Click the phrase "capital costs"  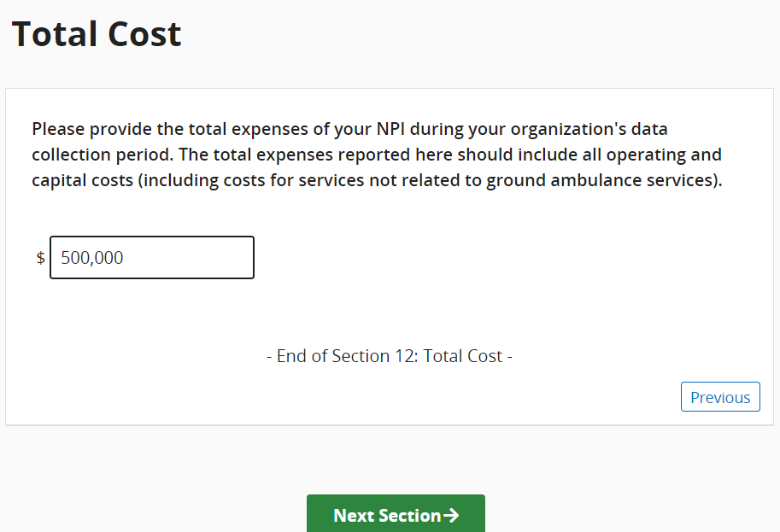tap(84, 181)
